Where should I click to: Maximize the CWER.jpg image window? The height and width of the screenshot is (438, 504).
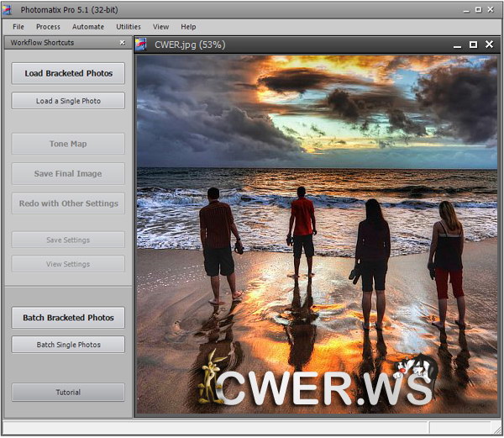point(473,45)
